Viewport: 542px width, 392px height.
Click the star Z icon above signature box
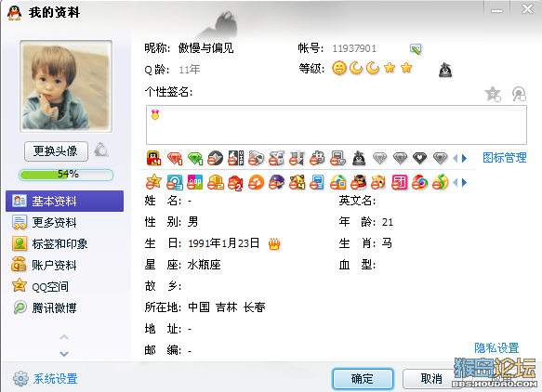[493, 94]
